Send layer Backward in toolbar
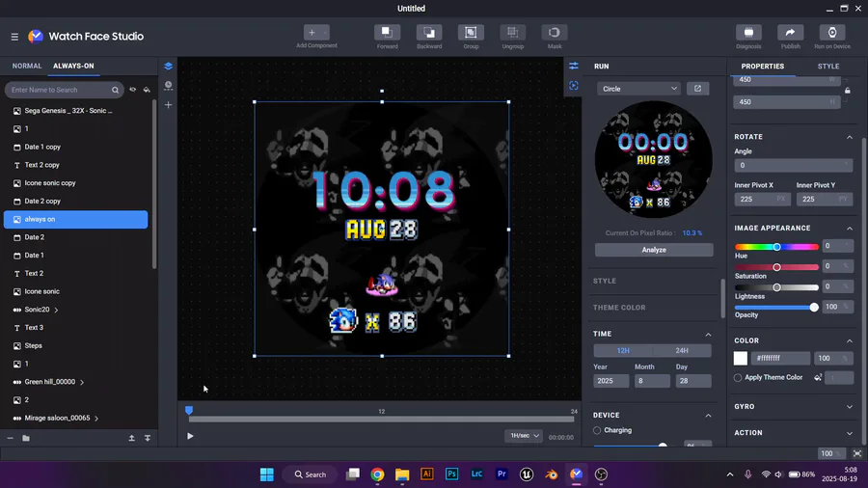Image resolution: width=868 pixels, height=488 pixels. pyautogui.click(x=429, y=33)
